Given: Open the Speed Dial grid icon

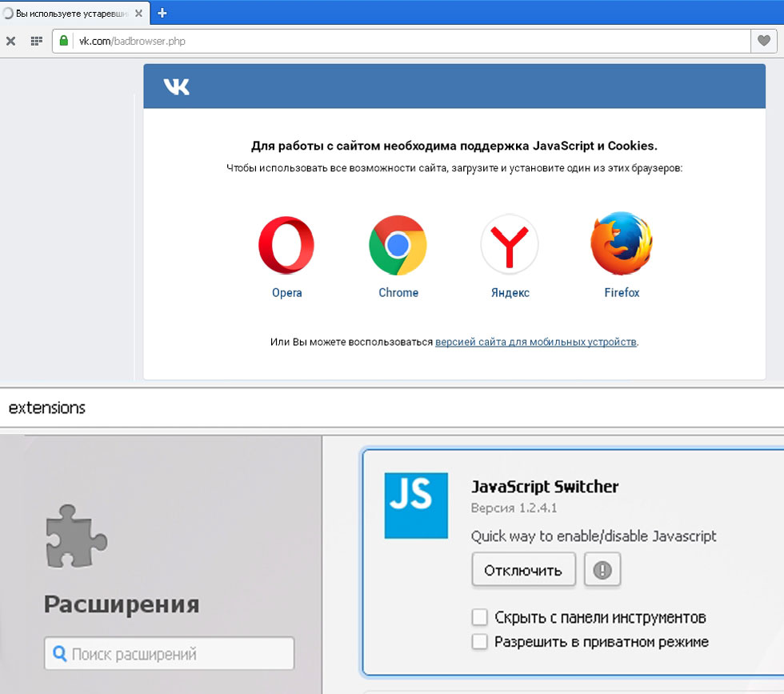Looking at the screenshot, I should coord(36,41).
